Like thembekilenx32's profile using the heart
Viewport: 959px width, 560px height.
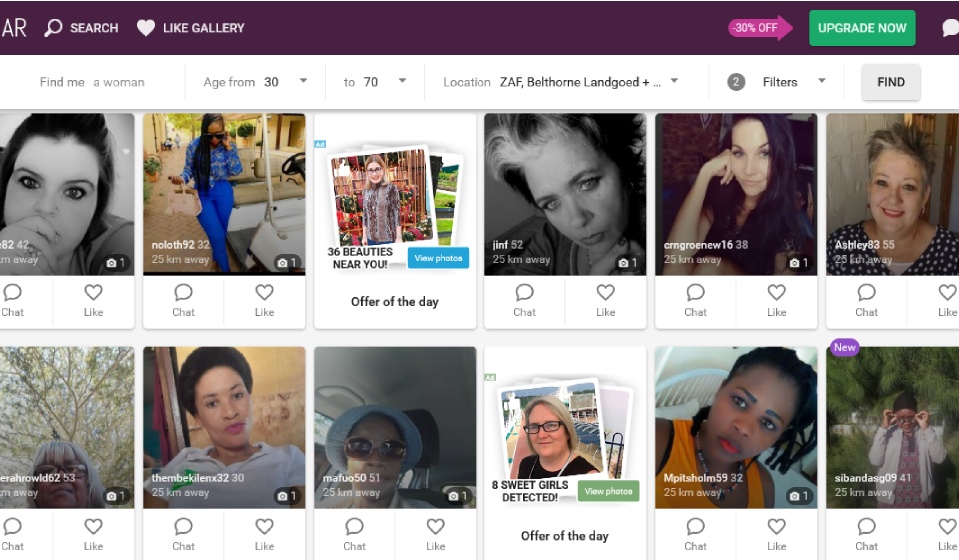point(264,527)
